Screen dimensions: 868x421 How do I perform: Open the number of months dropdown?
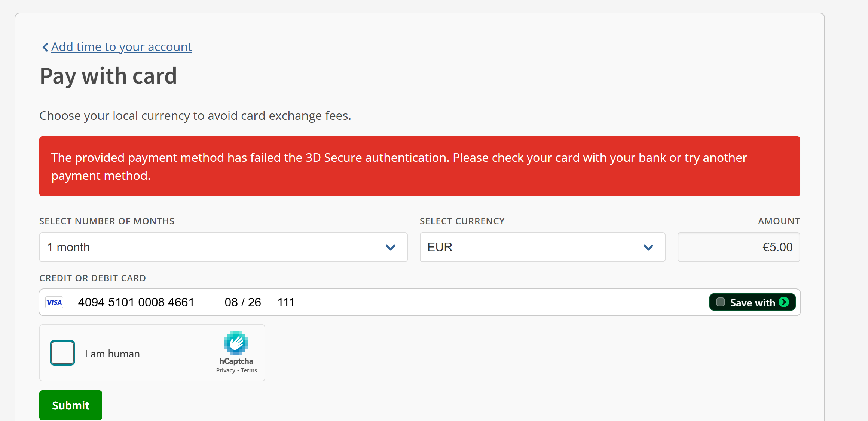pos(223,247)
